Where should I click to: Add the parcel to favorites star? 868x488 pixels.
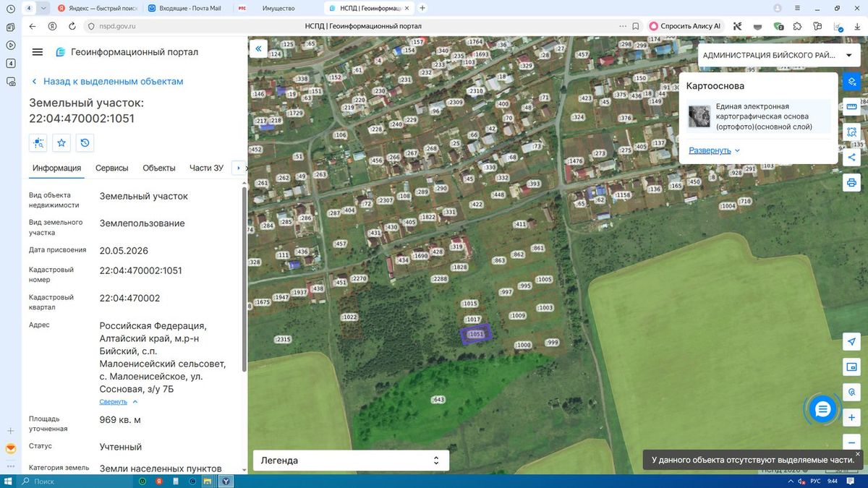pos(61,143)
